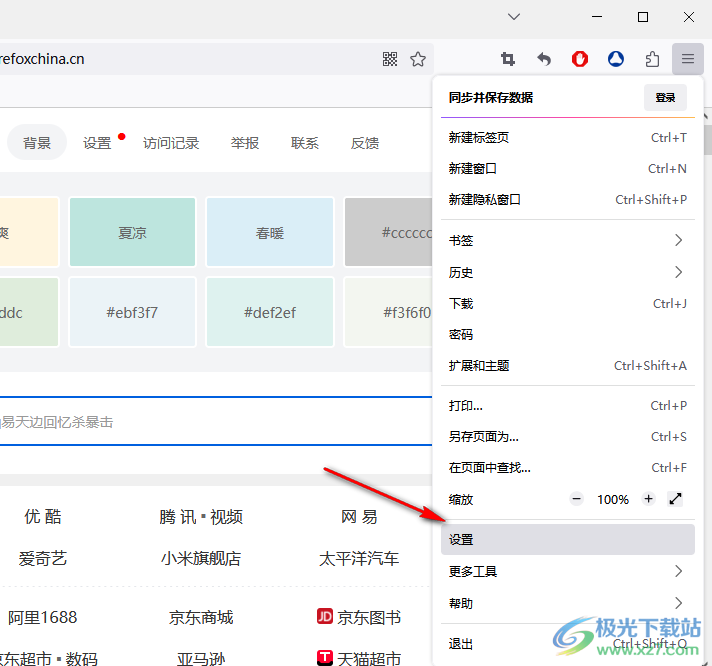Select the 背景 tab on the page
Screen dimensions: 712x666
point(37,143)
